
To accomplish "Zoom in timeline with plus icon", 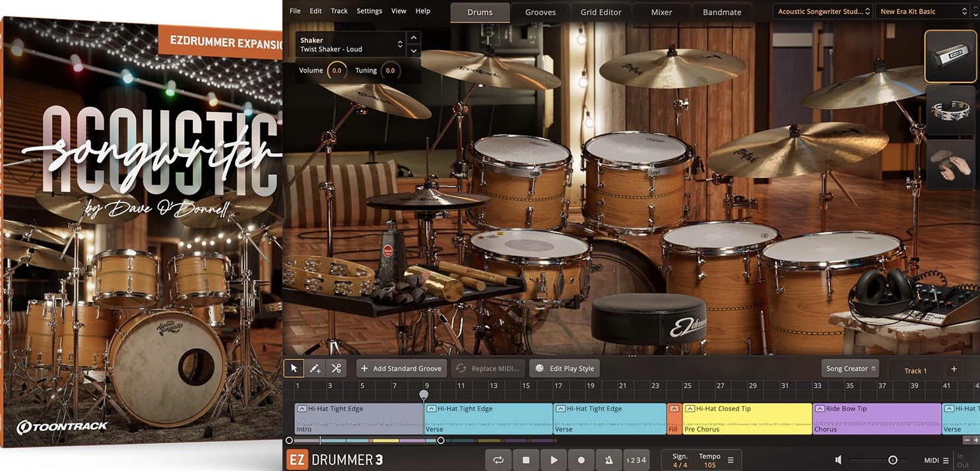I will tap(976, 440).
